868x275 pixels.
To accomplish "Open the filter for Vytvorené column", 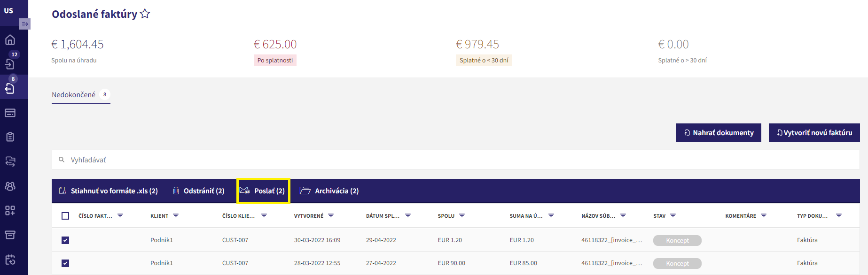I will 331,216.
